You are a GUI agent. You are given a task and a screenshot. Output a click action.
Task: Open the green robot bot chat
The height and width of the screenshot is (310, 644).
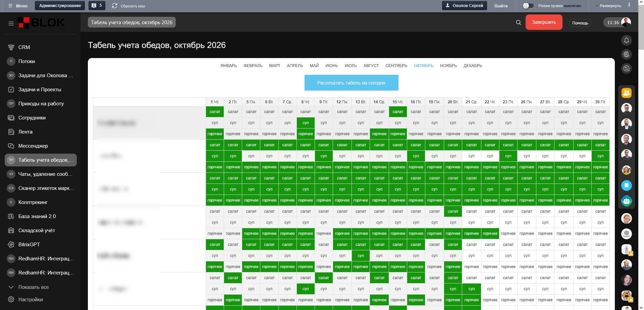point(626,201)
